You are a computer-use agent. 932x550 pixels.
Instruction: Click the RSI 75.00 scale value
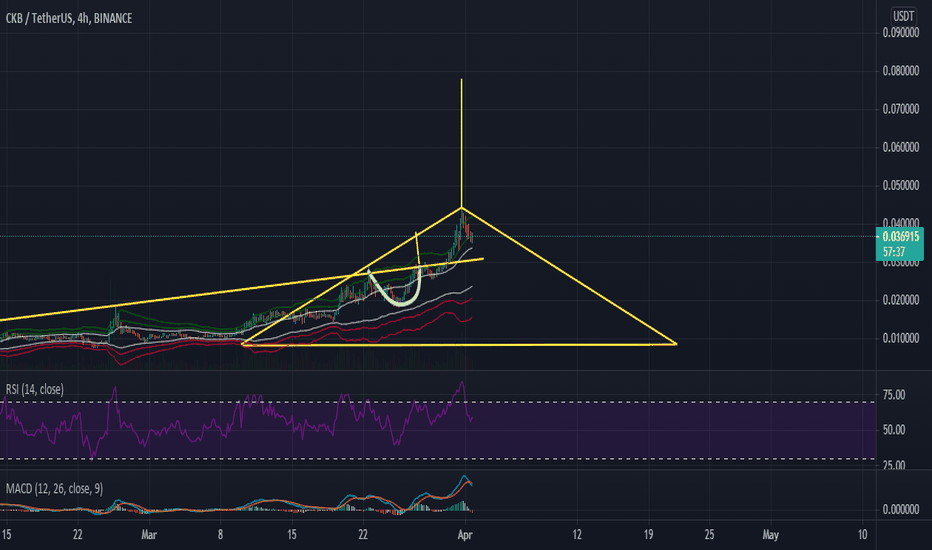point(895,395)
